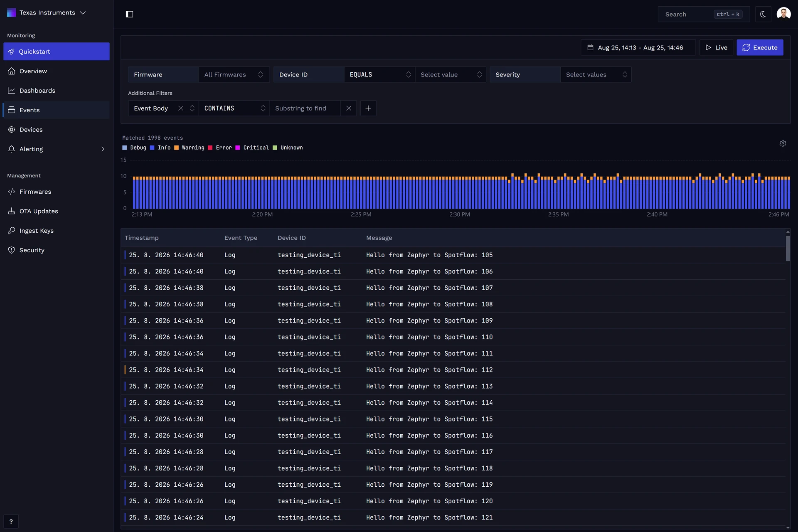The image size is (798, 532).
Task: Add another filter with plus button
Action: (x=368, y=108)
